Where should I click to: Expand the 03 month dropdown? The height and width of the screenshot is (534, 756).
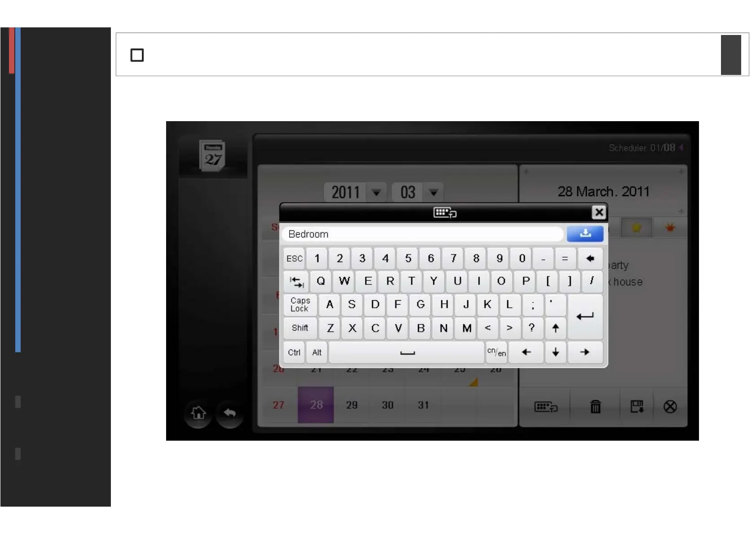coord(434,193)
